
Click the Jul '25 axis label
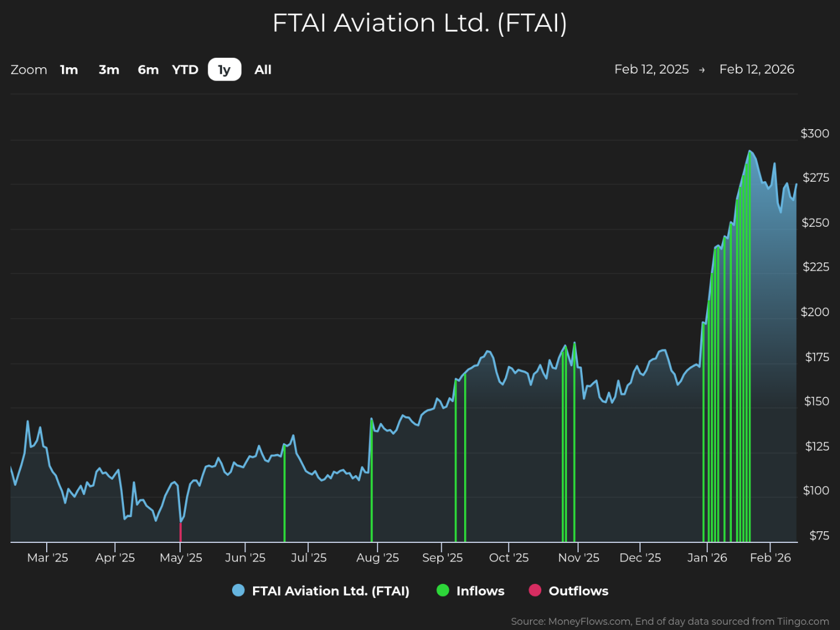click(309, 558)
